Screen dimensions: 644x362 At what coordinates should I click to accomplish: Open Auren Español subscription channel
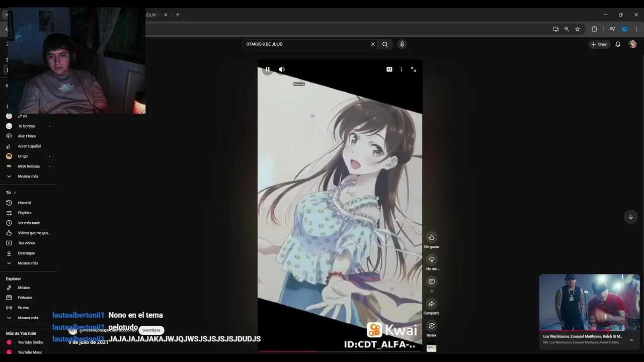[28, 146]
